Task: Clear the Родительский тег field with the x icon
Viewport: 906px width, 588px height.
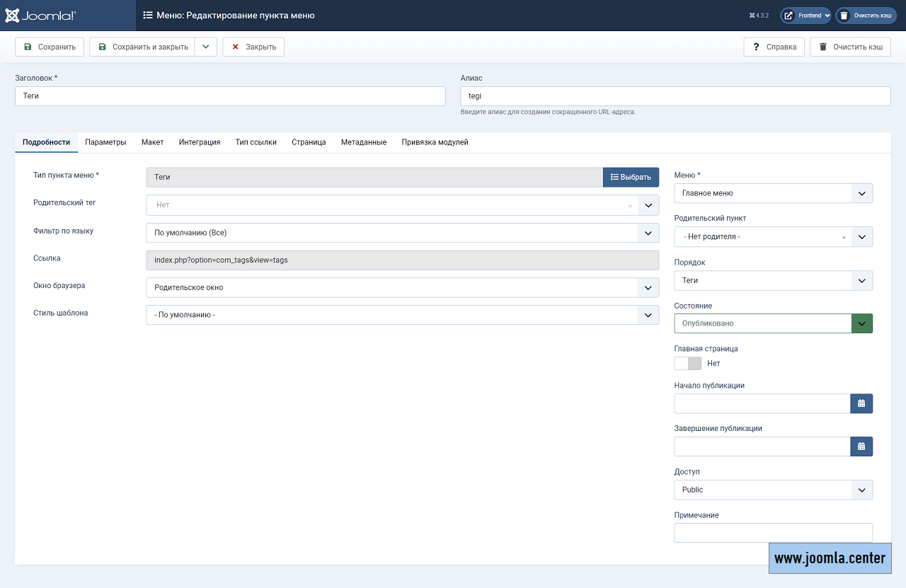Action: point(630,206)
